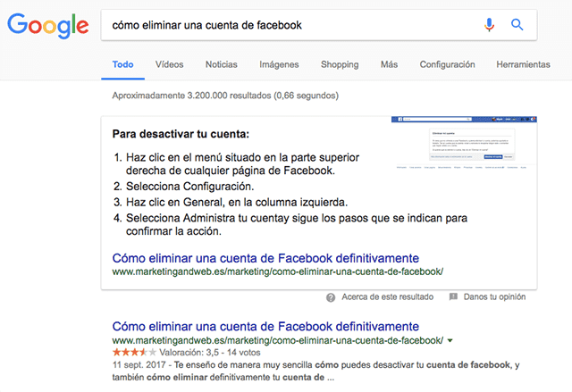The width and height of the screenshot is (572, 392).
Task: Click the featured snippet green URL
Action: (278, 271)
